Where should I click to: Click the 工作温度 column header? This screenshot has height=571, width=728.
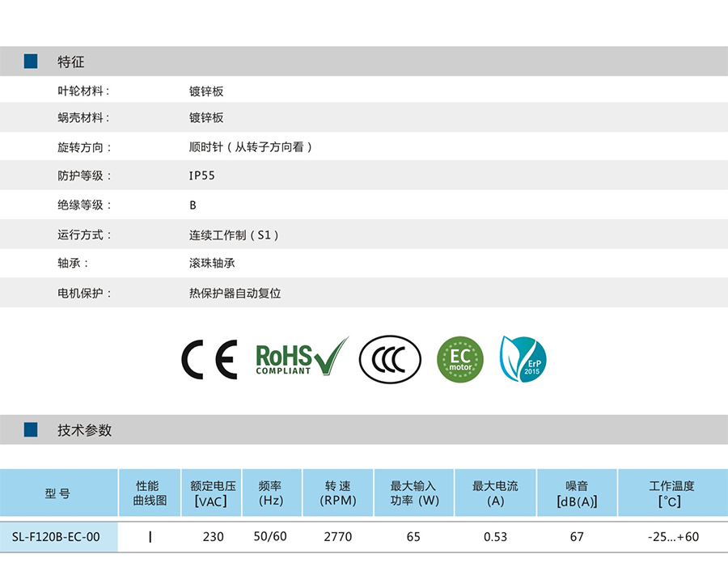pyautogui.click(x=671, y=493)
